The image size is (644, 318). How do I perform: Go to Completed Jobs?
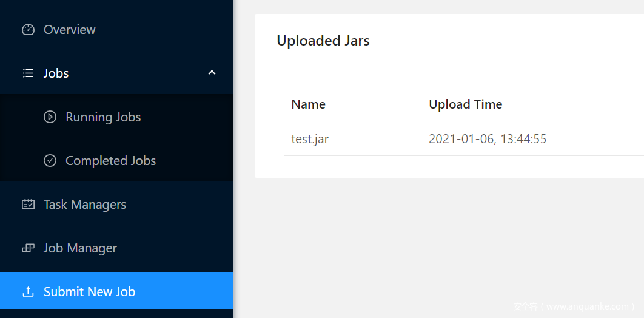point(116,161)
